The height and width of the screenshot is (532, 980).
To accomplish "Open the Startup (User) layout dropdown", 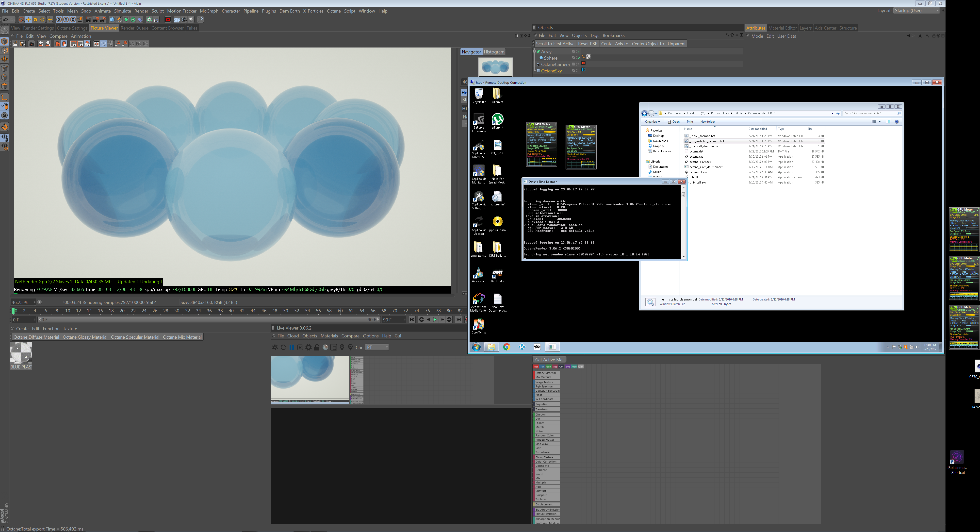I will point(916,11).
